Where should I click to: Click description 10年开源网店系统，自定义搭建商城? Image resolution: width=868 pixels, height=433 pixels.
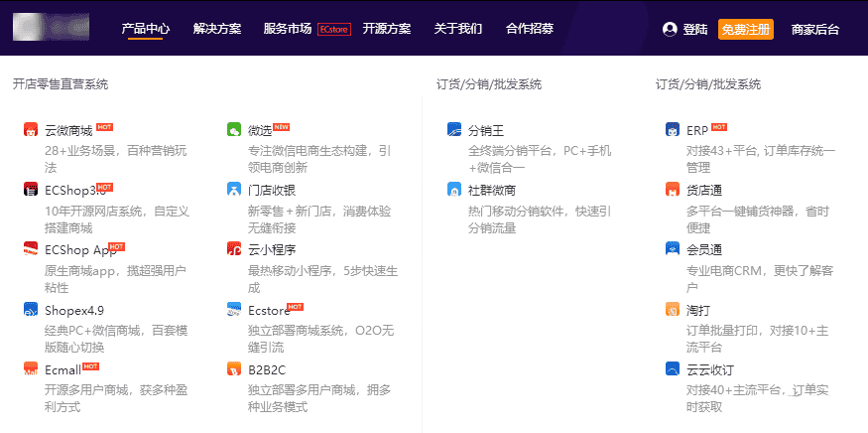coord(117,219)
